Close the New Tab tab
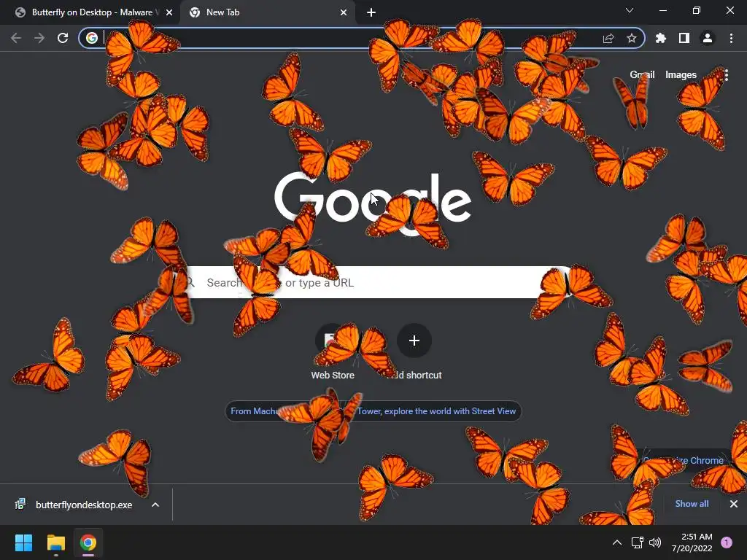 point(344,12)
